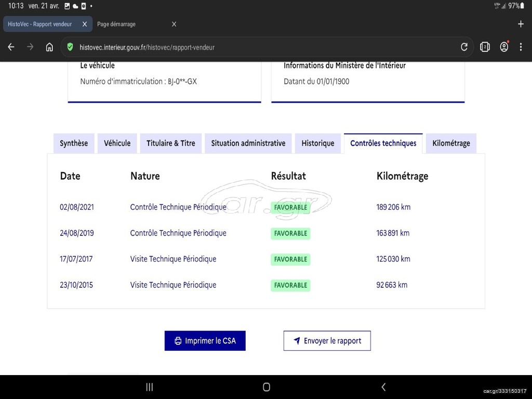The image size is (532, 399).
Task: Click the Envoyer le rapport button
Action: (x=327, y=341)
